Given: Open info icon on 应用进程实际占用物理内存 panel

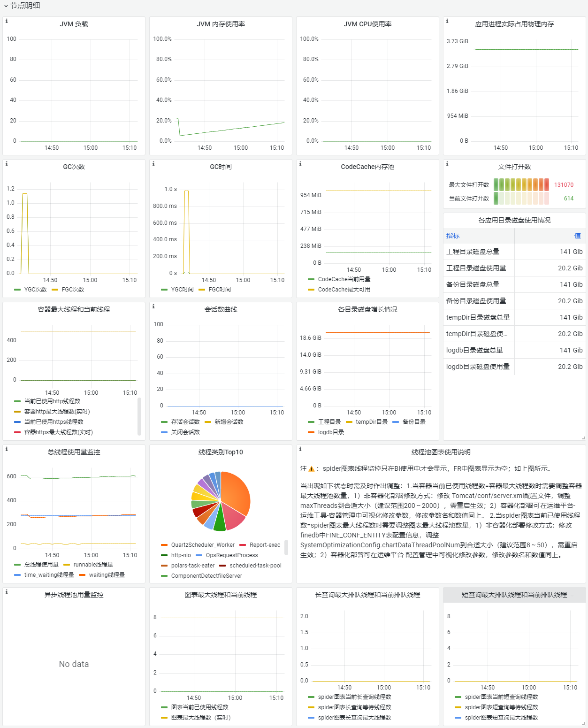Looking at the screenshot, I should click(447, 21).
